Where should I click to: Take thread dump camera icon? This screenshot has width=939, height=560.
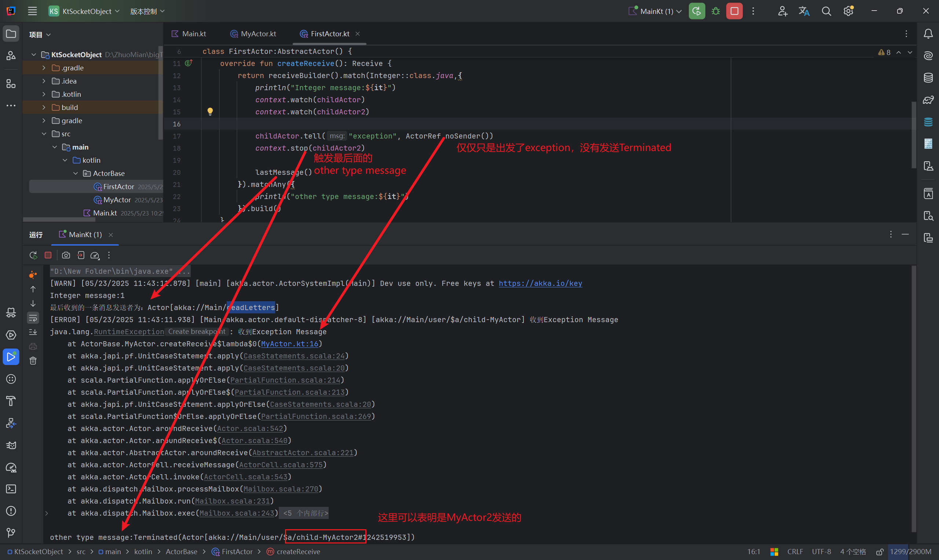66,255
